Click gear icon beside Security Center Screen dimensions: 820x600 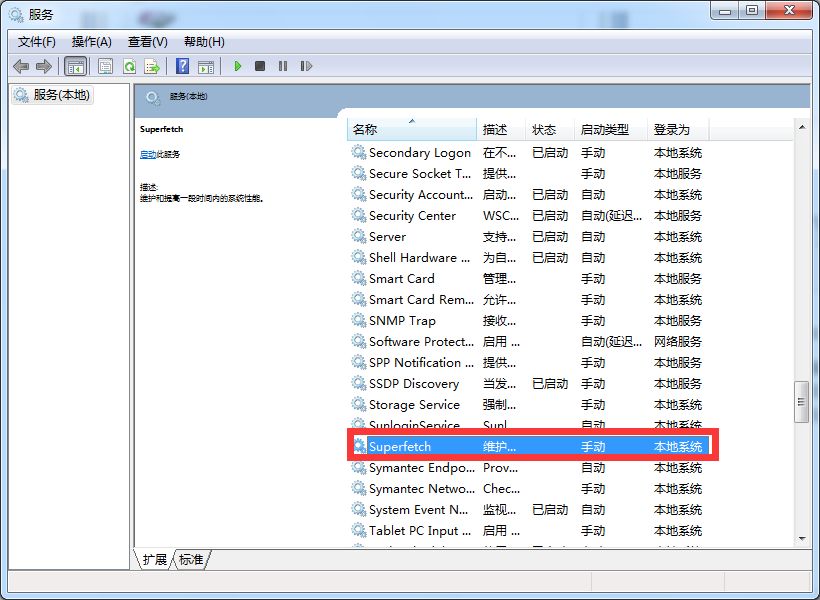click(x=359, y=215)
